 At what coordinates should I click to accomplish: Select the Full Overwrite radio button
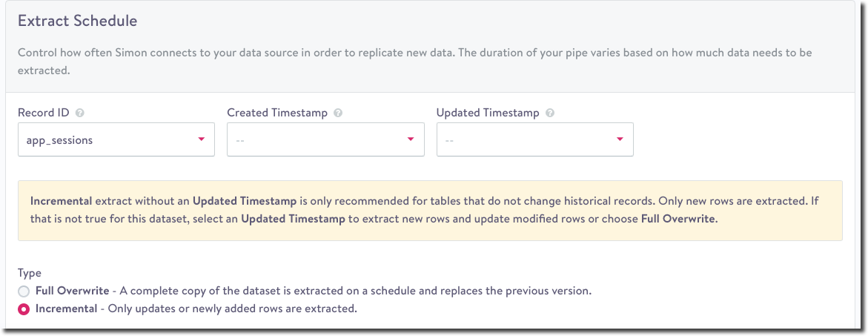[24, 291]
